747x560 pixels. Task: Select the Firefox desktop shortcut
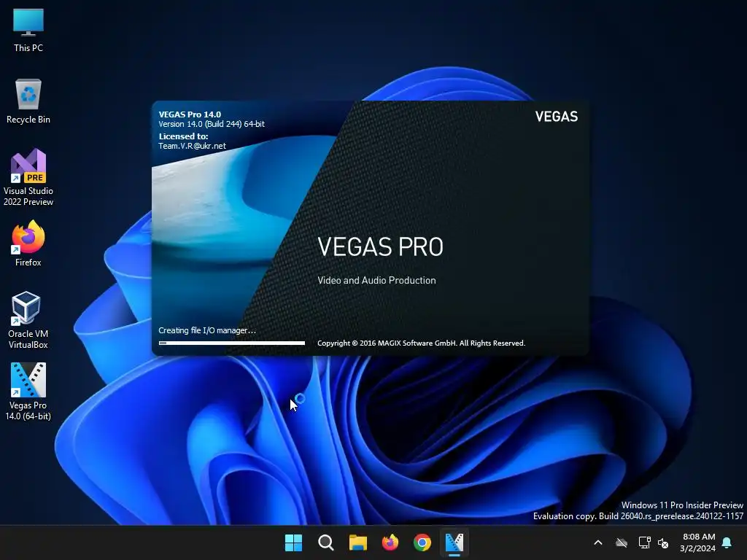28,244
